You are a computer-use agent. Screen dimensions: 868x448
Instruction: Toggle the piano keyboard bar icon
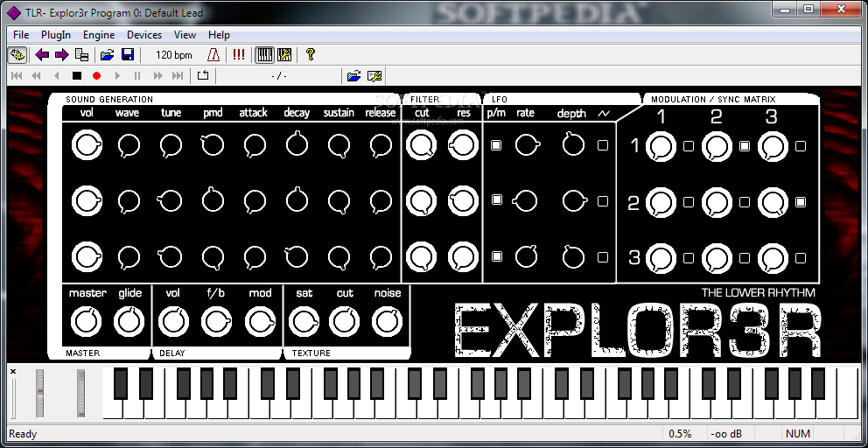point(265,55)
